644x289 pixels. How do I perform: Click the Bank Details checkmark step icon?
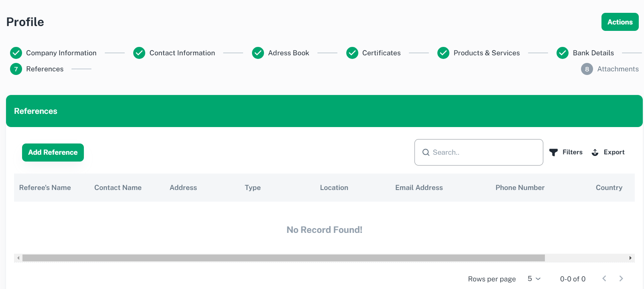click(563, 53)
